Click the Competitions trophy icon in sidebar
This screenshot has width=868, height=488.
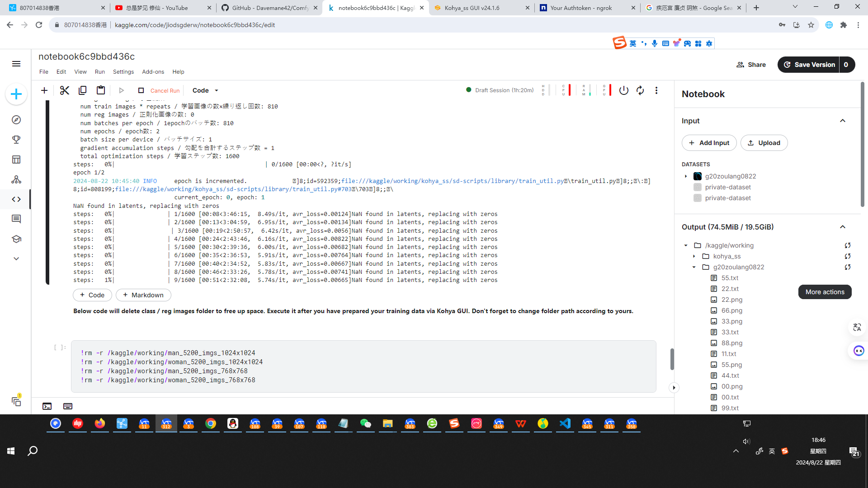coord(16,140)
